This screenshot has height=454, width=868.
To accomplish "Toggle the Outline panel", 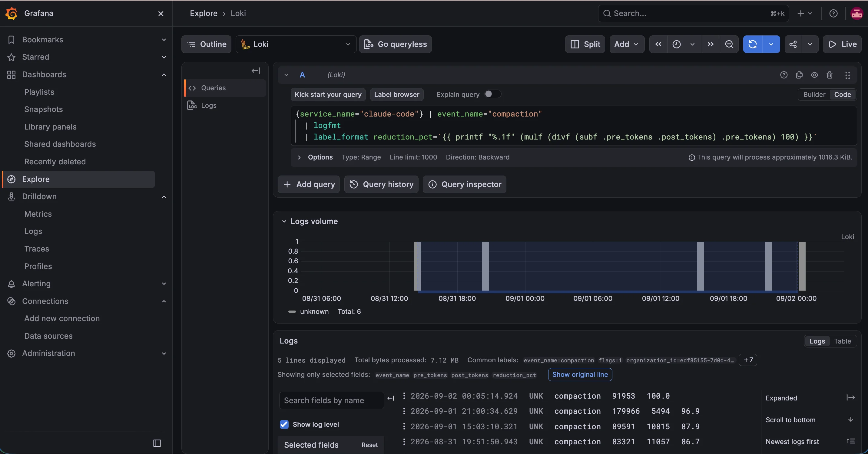I will pos(206,44).
